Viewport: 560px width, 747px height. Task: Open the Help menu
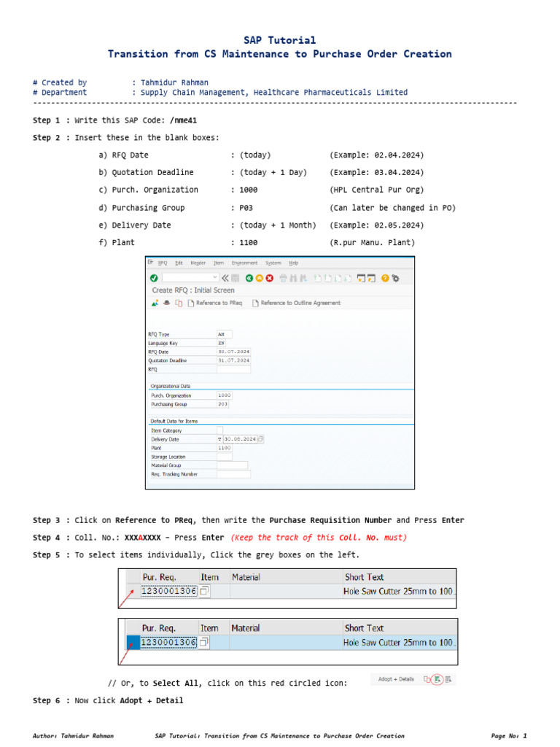[x=293, y=263]
